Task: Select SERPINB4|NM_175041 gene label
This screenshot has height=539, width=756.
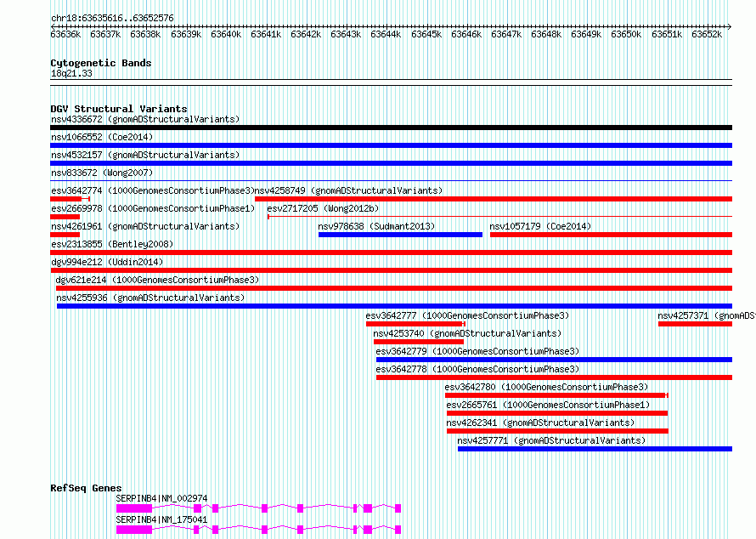Action: click(161, 519)
